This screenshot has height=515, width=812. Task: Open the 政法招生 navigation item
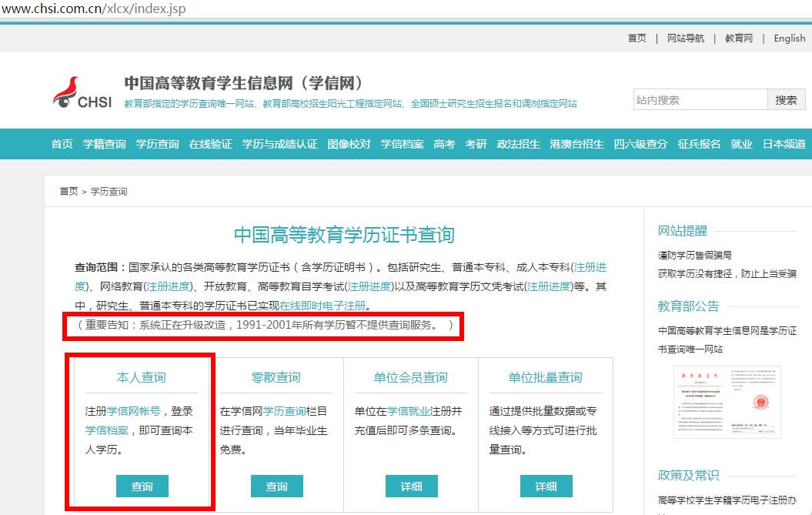[x=519, y=144]
